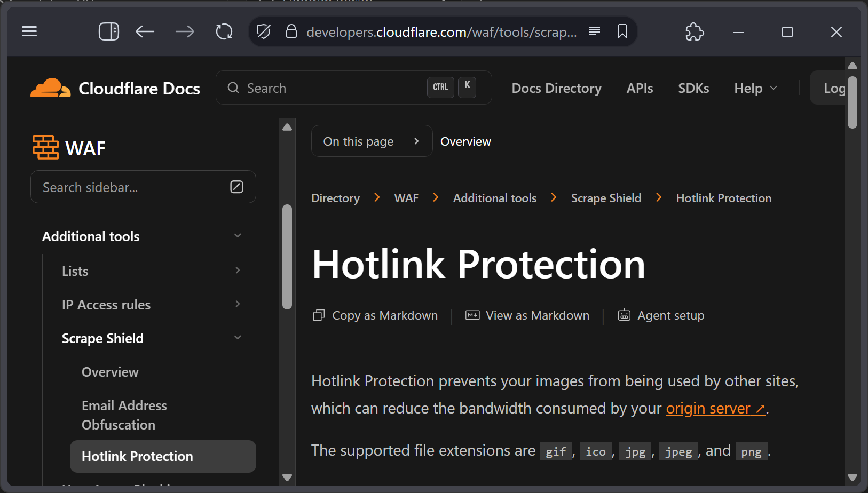Image resolution: width=868 pixels, height=493 pixels.
Task: Open the shields icon in address bar
Action: click(264, 31)
